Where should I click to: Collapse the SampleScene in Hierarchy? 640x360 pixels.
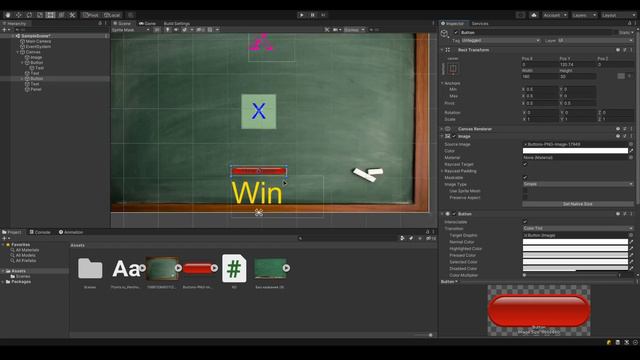click(13, 36)
